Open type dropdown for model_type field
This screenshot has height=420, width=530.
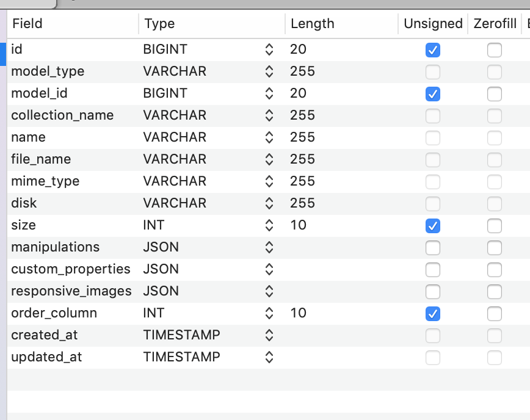[x=269, y=71]
